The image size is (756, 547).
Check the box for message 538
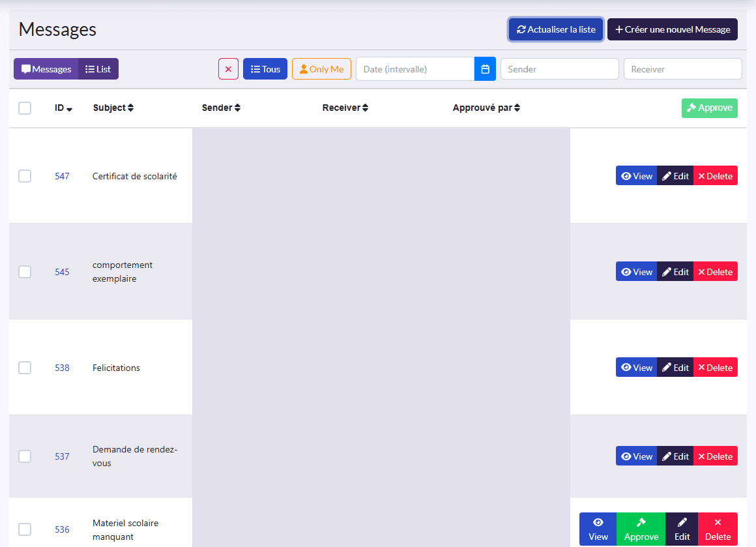tap(25, 368)
